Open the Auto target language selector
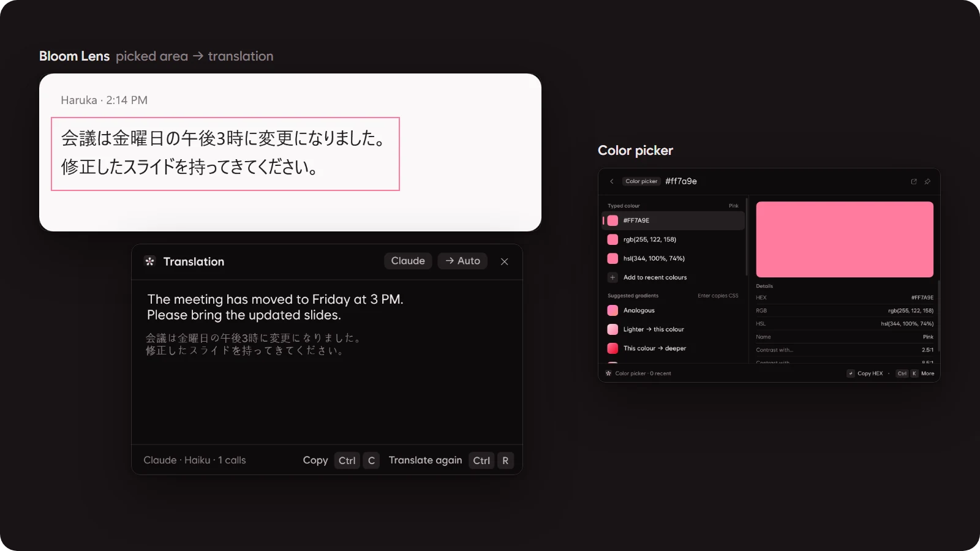Viewport: 980px width, 551px height. click(x=462, y=261)
